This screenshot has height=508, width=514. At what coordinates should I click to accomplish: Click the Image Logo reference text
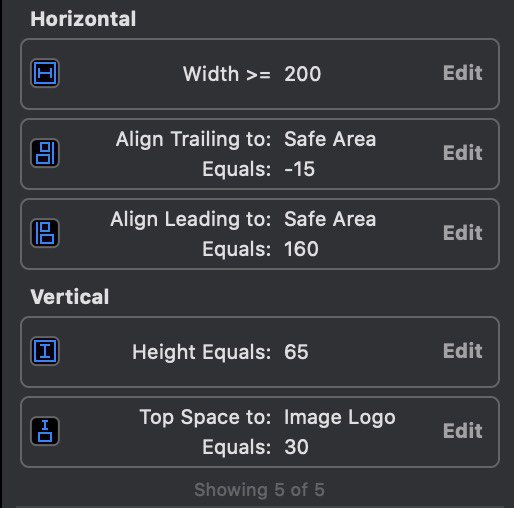340,417
